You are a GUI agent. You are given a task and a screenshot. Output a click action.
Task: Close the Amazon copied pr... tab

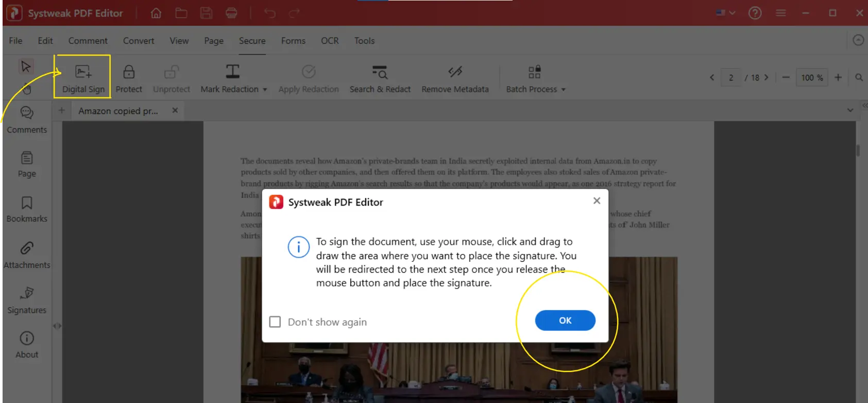coord(175,110)
